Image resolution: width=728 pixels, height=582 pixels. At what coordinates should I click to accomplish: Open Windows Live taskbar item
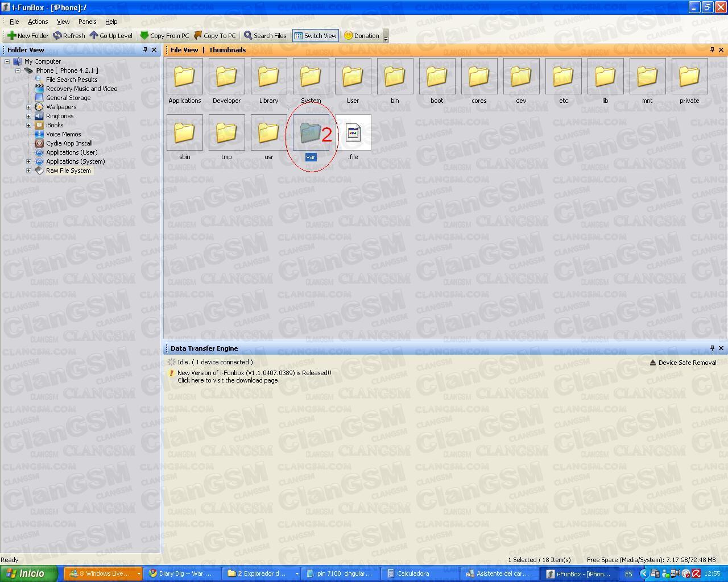(x=102, y=573)
